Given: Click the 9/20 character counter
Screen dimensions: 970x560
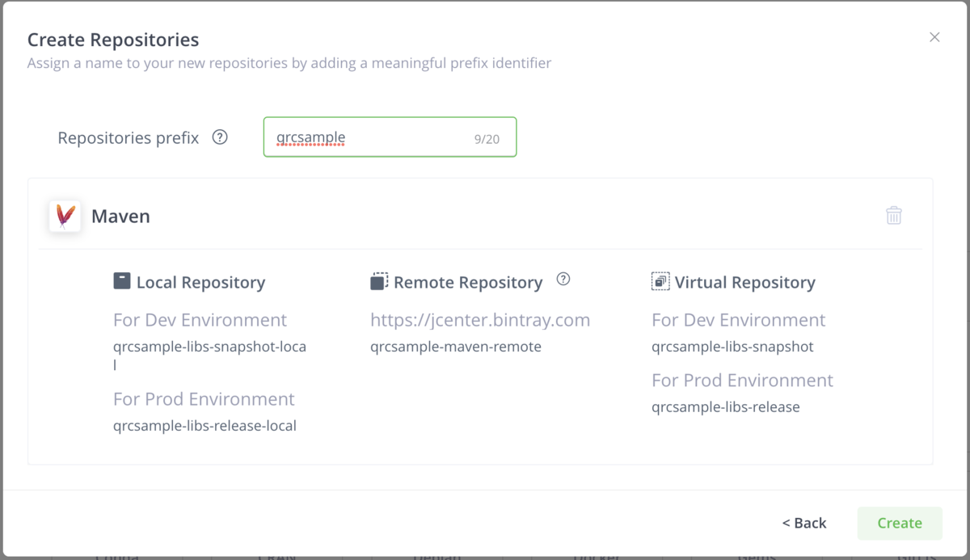Looking at the screenshot, I should 487,139.
